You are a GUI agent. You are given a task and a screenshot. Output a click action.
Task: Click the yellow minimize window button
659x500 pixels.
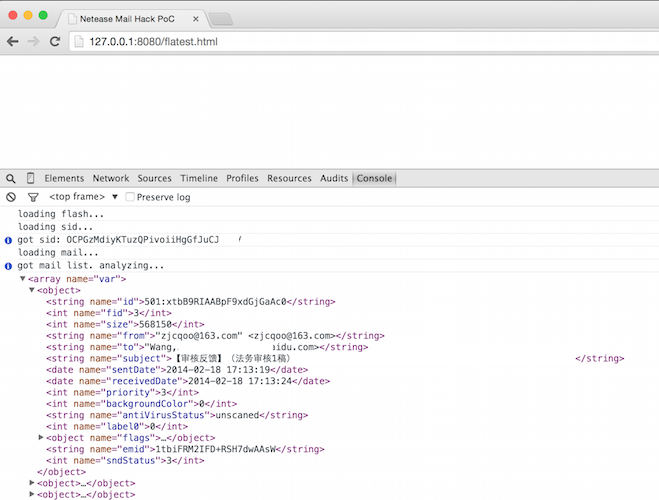click(x=28, y=15)
